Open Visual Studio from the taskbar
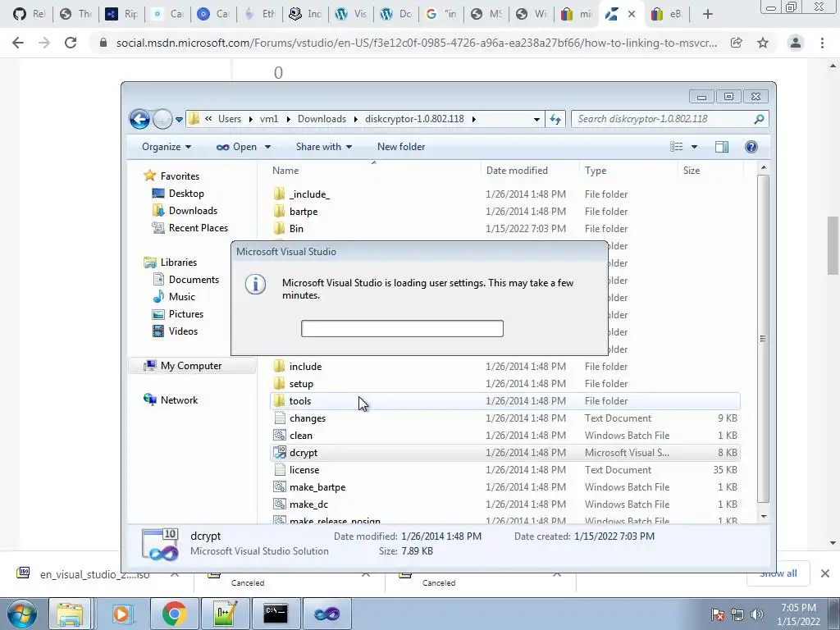The width and height of the screenshot is (840, 630). tap(327, 614)
